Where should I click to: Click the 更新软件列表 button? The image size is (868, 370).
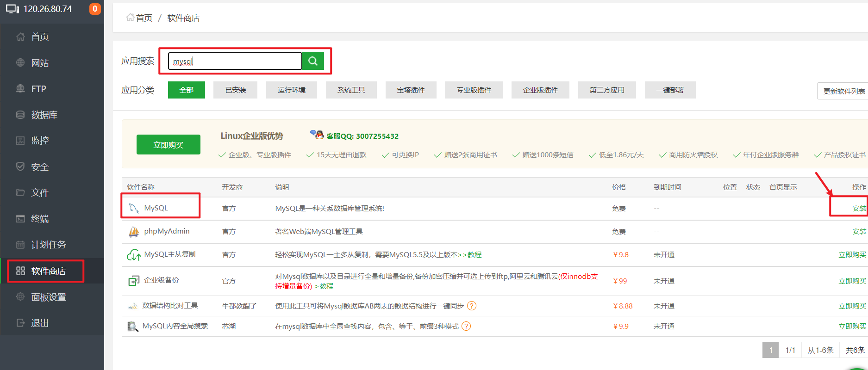pyautogui.click(x=843, y=91)
